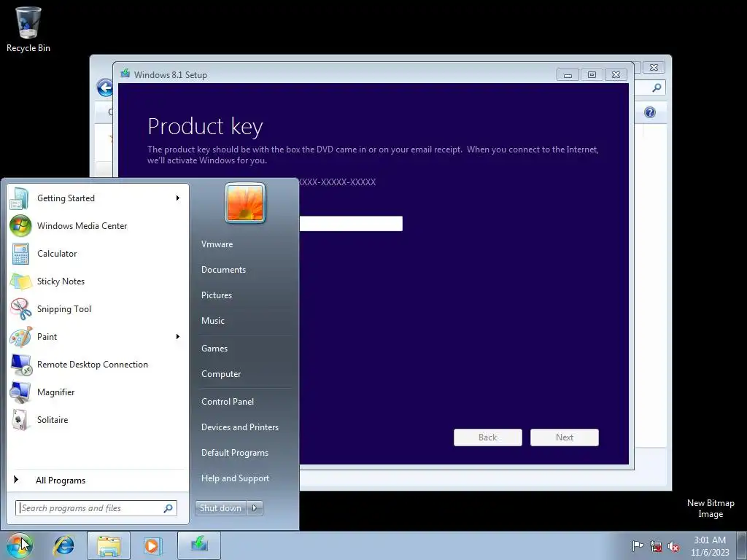747x560 pixels.
Task: Switch to Windows Setup taskbar item
Action: click(x=199, y=545)
